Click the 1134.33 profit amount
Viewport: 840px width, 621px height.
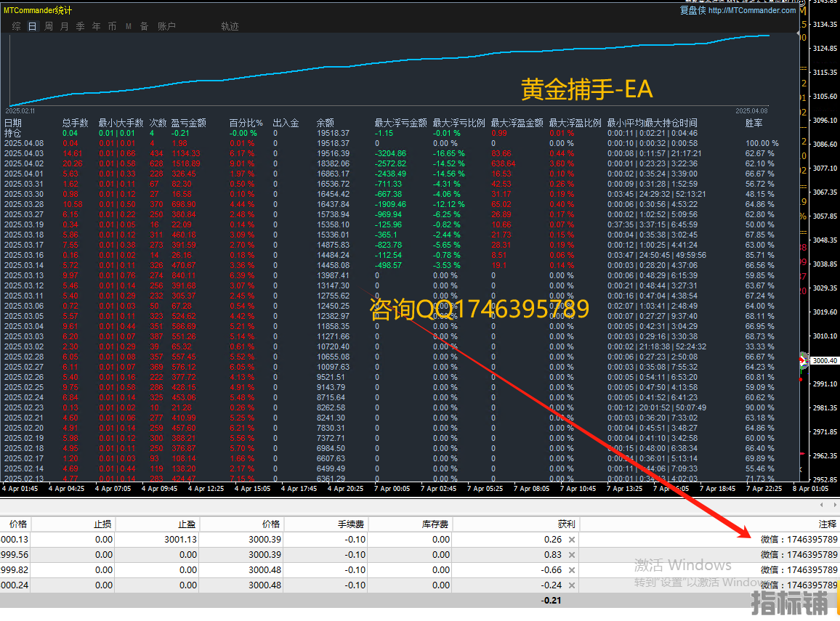click(x=186, y=154)
